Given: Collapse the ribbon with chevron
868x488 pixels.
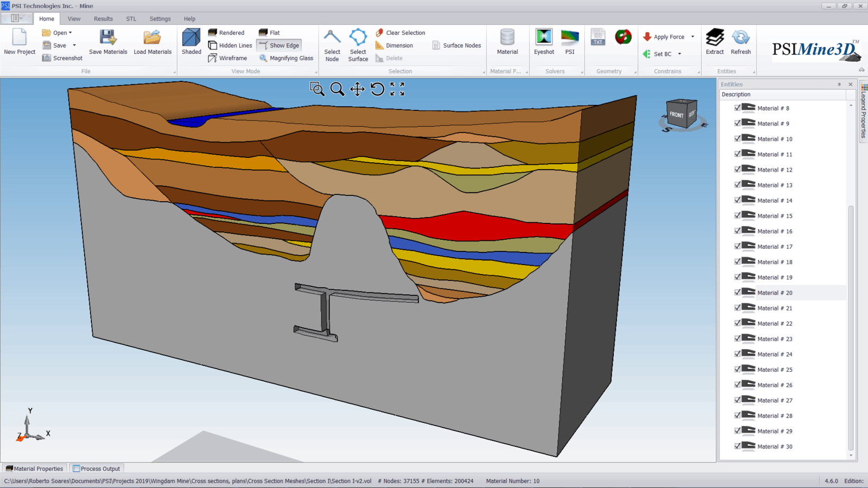Looking at the screenshot, I should (x=861, y=70).
